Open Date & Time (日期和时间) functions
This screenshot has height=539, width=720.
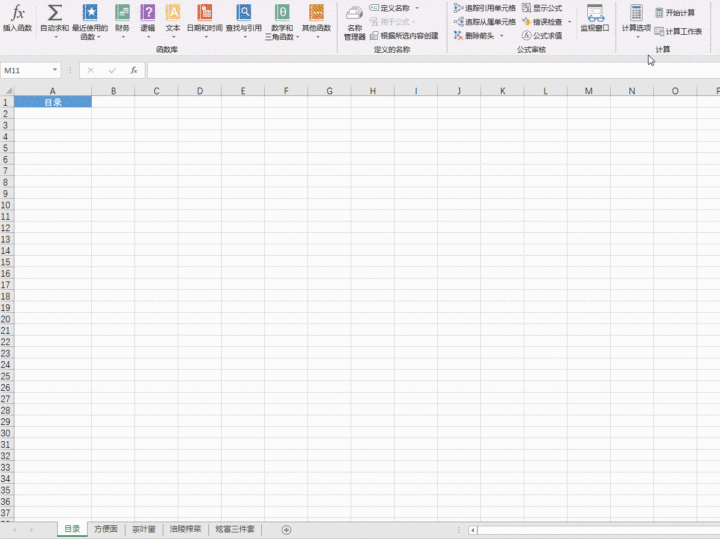pos(205,21)
